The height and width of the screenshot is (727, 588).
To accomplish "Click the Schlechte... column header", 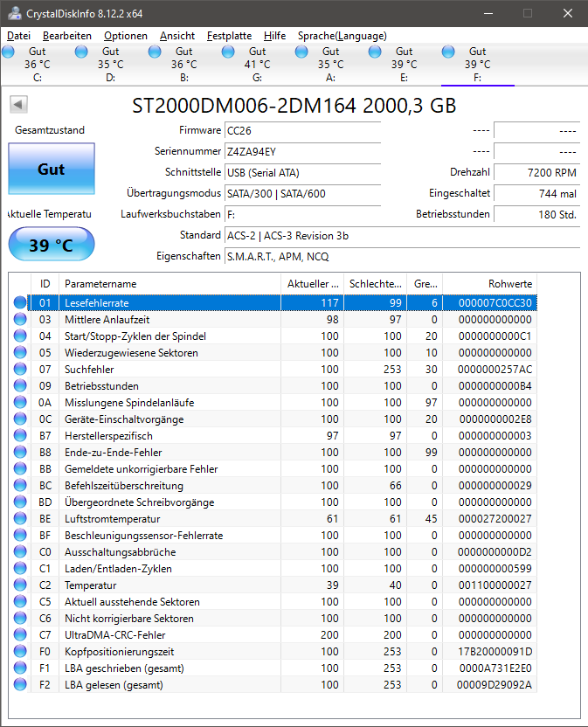I will point(375,283).
